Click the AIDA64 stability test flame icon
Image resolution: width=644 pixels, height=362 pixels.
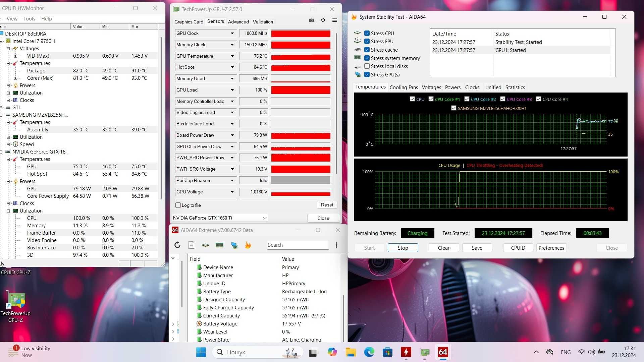click(248, 245)
